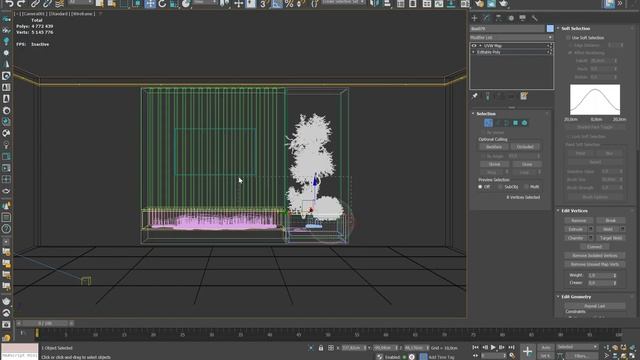Toggle Auto key mode button
This screenshot has width=640, height=360.
[546, 347]
